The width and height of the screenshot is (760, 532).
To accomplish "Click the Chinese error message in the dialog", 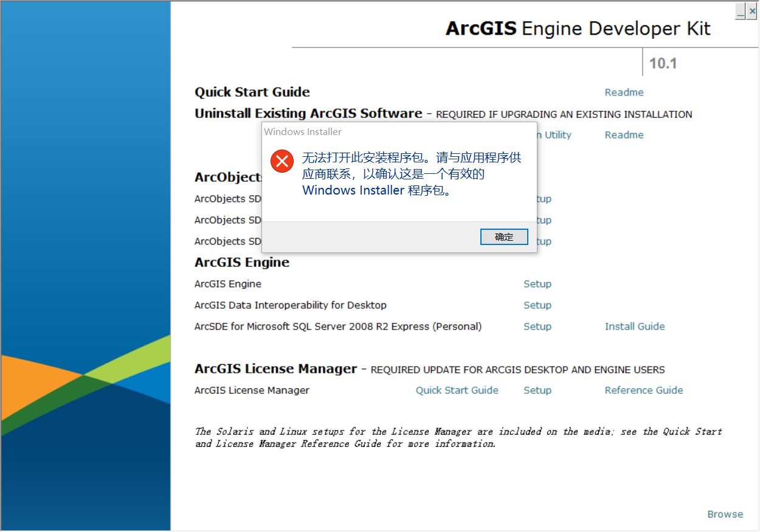I will pyautogui.click(x=412, y=174).
